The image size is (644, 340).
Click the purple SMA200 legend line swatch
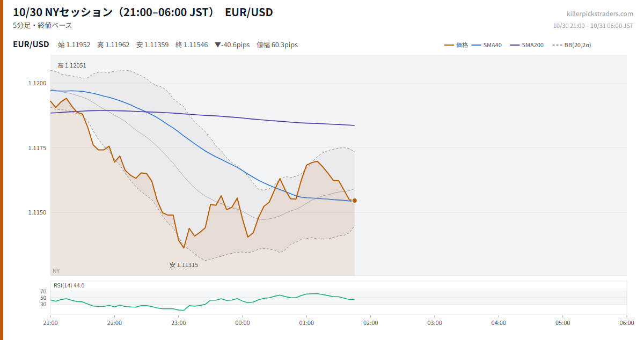[515, 45]
